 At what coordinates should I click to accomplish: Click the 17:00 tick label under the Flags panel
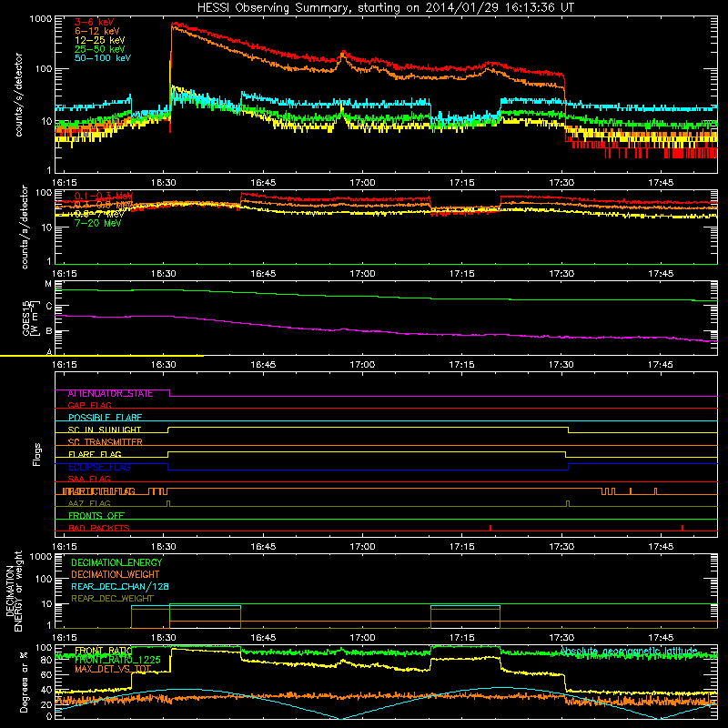point(362,547)
